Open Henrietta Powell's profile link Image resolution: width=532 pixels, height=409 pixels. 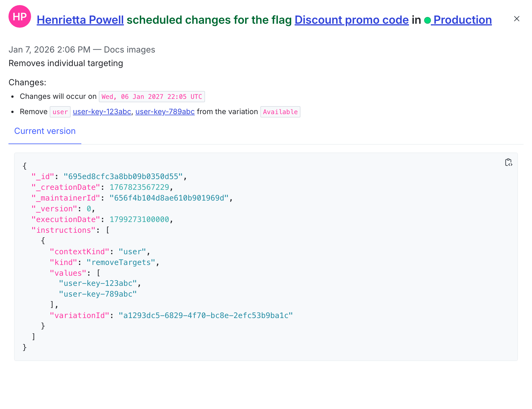80,20
